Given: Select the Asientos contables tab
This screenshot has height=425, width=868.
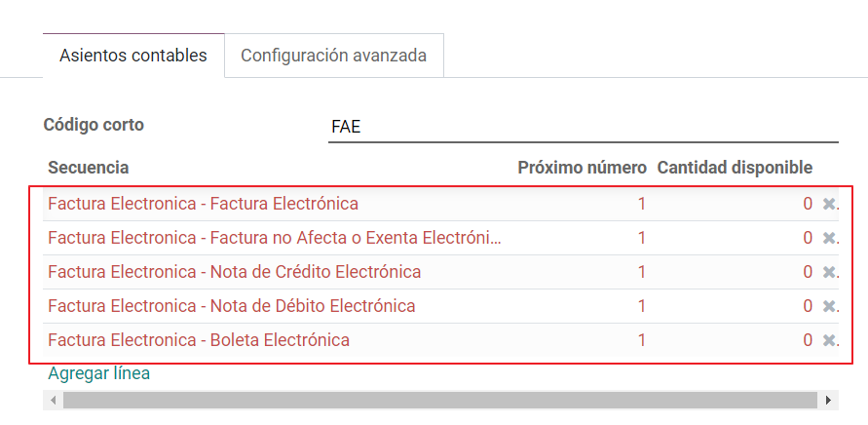Looking at the screenshot, I should [133, 56].
